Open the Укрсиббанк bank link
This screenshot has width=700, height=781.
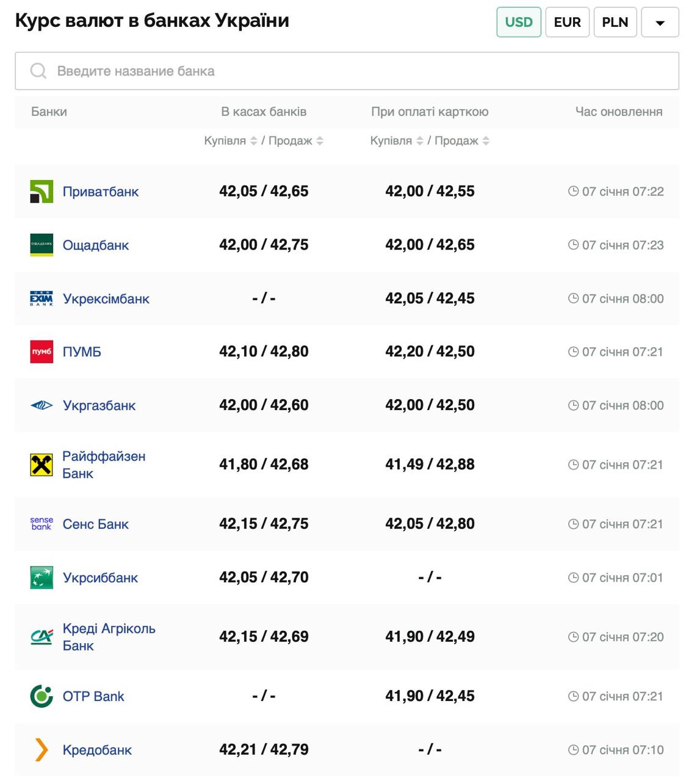pos(100,578)
